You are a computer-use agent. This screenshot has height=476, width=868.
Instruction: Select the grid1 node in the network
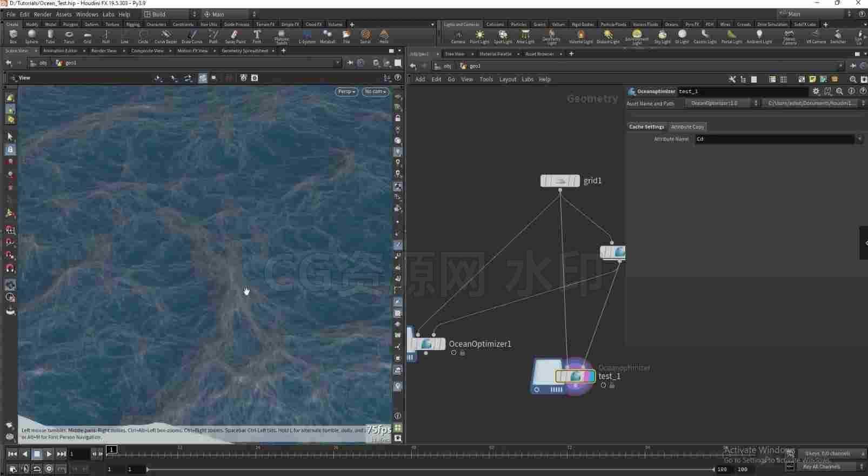click(x=560, y=181)
